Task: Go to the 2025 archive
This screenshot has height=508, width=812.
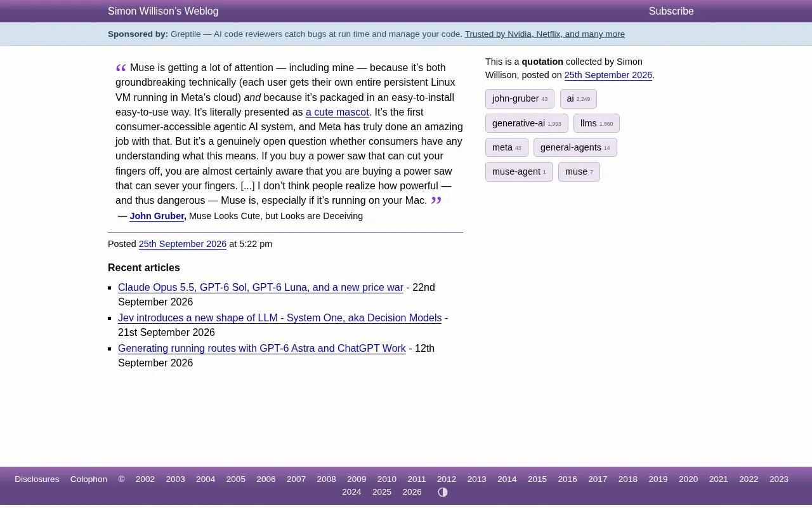Action: [x=382, y=492]
